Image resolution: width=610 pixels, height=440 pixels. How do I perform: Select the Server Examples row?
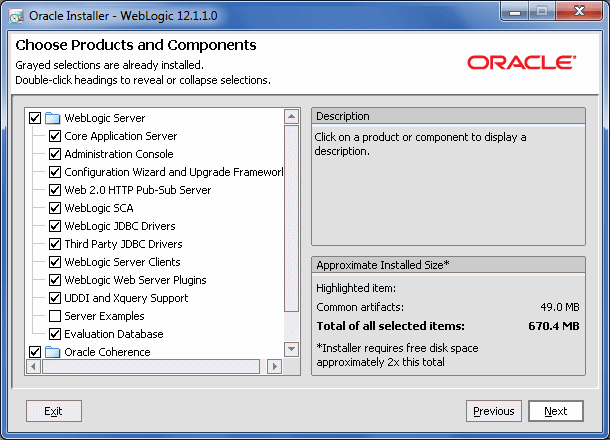pyautogui.click(x=104, y=316)
